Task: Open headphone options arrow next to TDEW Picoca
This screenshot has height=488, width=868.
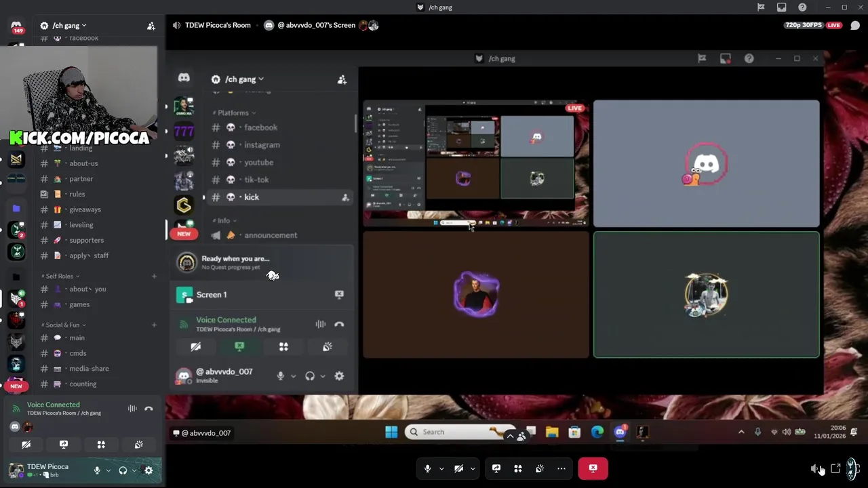Action: tap(134, 470)
